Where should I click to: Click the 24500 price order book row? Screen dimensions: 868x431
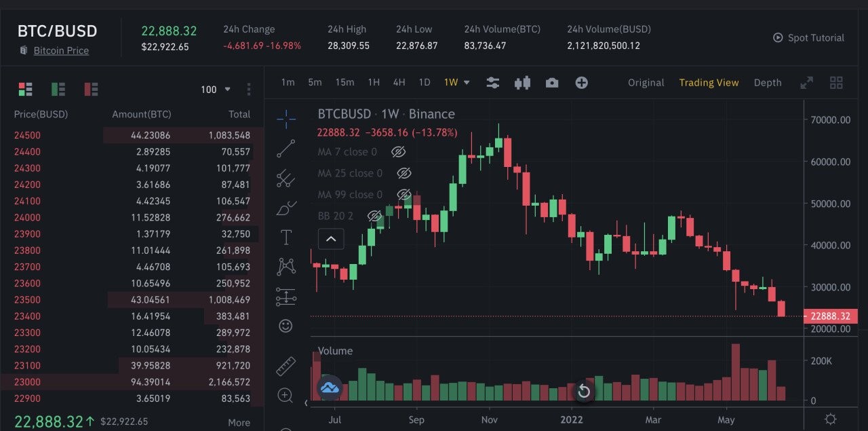point(132,135)
